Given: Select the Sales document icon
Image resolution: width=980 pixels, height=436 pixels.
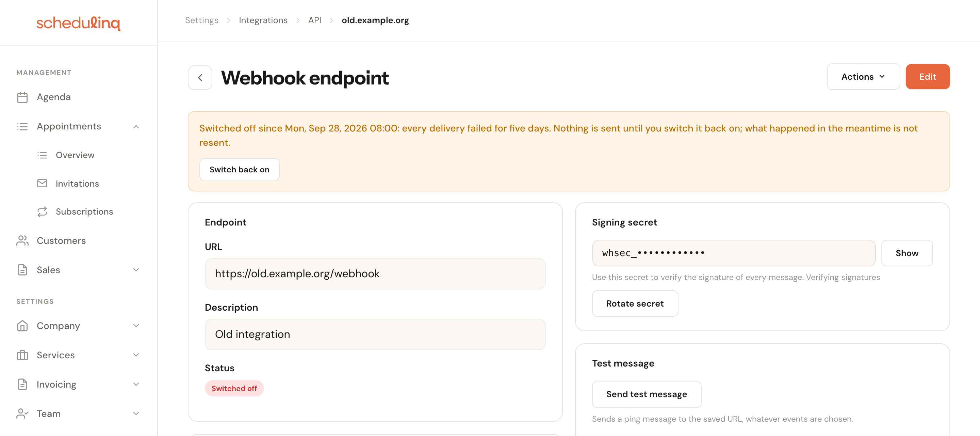Looking at the screenshot, I should (22, 269).
